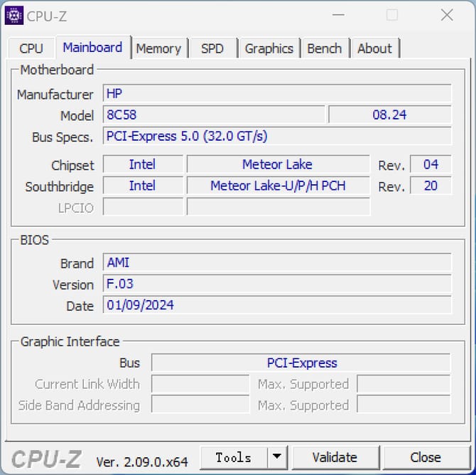
Task: Click the Bus Specs. label
Action: tap(63, 137)
